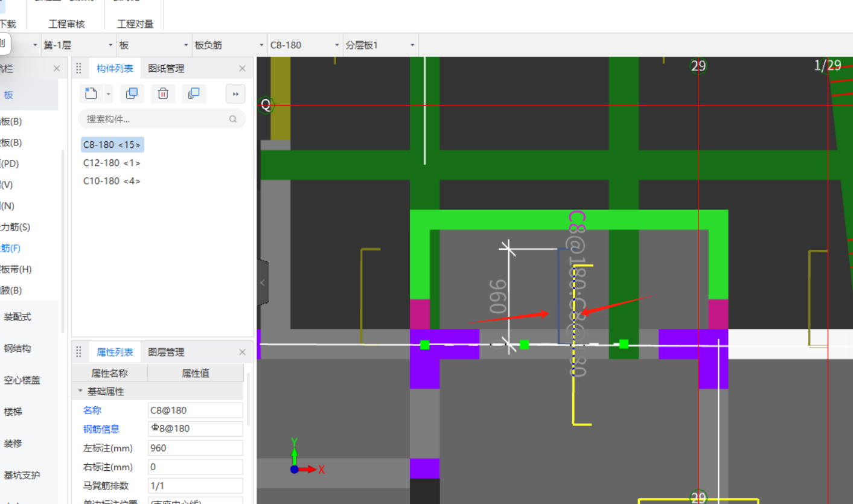The height and width of the screenshot is (504, 853).
Task: Click the 名称 value field C8@180
Action: pyautogui.click(x=196, y=410)
